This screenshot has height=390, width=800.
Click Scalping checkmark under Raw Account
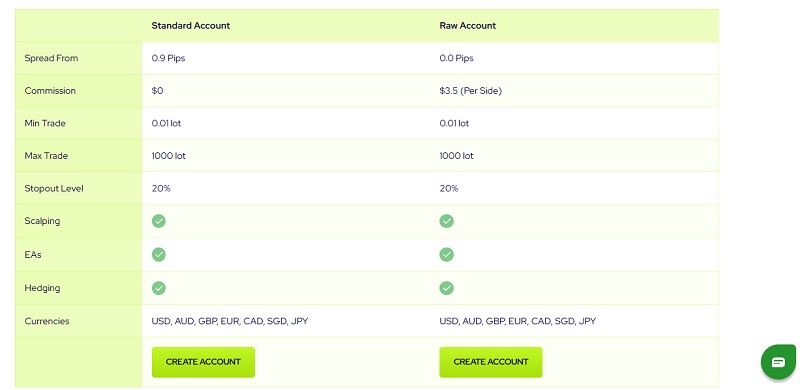tap(446, 221)
